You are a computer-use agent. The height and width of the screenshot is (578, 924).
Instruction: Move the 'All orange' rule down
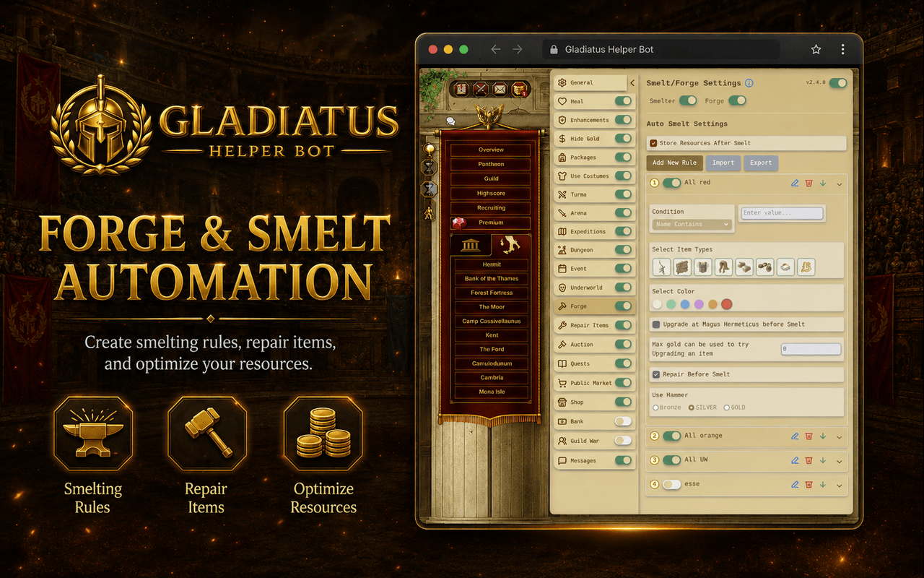pyautogui.click(x=822, y=436)
